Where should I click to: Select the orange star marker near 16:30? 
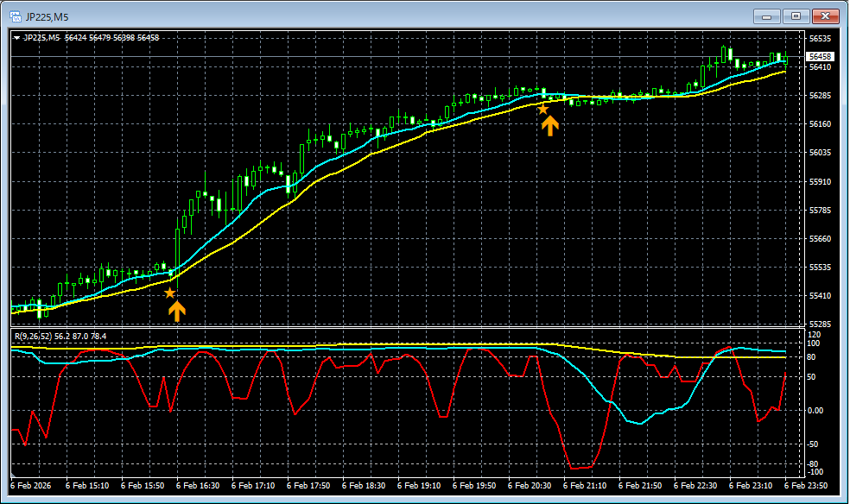pyautogui.click(x=169, y=293)
